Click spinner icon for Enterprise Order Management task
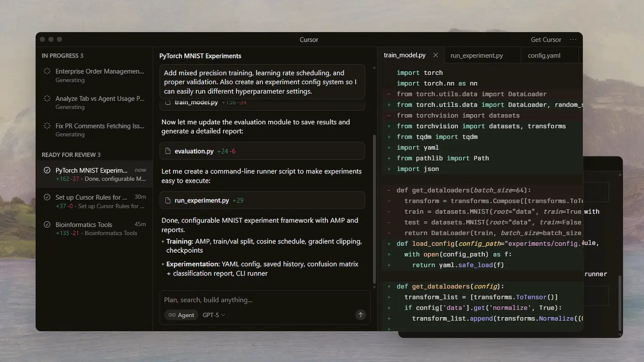Screen dimensions: 644x362 point(47,71)
